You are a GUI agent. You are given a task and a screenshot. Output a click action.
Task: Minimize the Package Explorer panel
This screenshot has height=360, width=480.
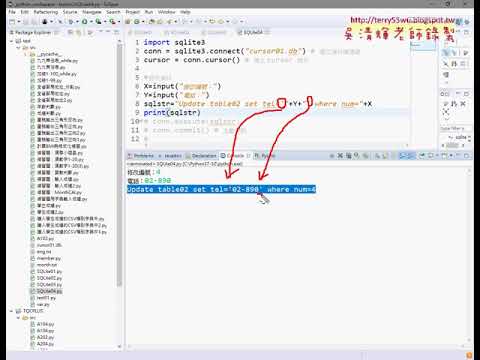click(108, 32)
